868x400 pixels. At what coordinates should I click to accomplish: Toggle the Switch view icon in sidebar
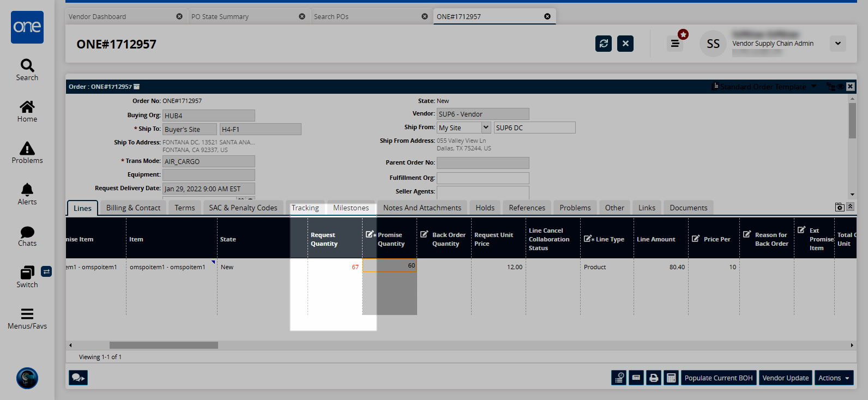(46, 271)
